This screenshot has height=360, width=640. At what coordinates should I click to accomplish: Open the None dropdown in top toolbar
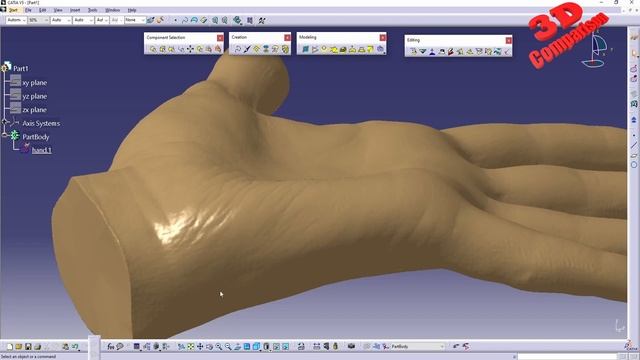click(x=135, y=20)
